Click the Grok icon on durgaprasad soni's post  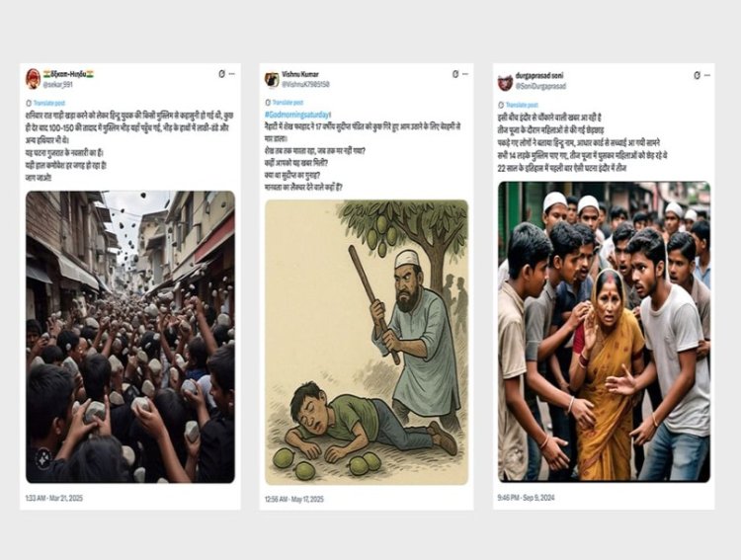[x=696, y=75]
